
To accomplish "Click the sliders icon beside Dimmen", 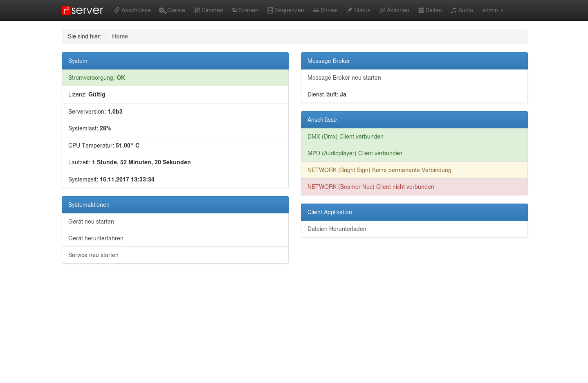I will coord(197,10).
